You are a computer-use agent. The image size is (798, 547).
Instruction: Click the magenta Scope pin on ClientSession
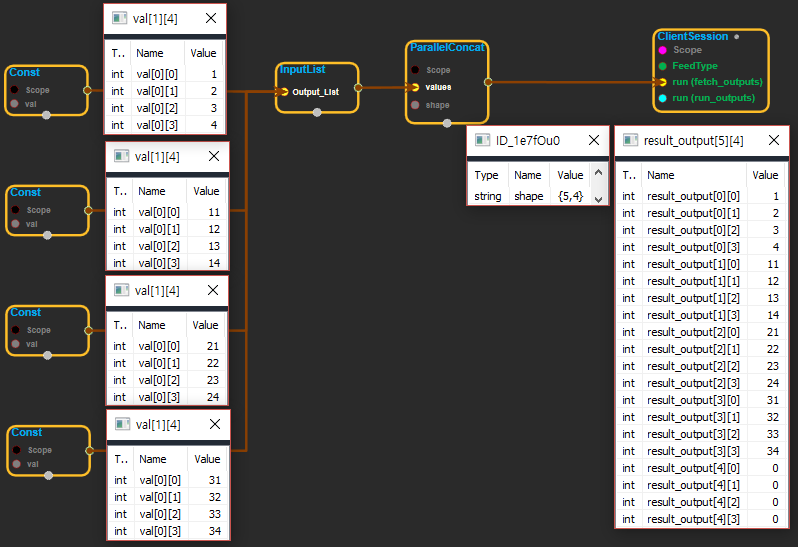click(x=663, y=50)
